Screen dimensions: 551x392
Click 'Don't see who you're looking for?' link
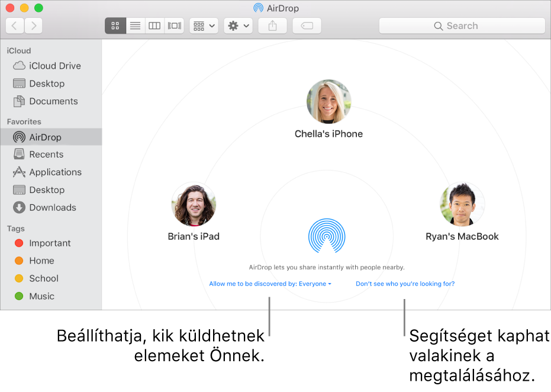point(405,284)
